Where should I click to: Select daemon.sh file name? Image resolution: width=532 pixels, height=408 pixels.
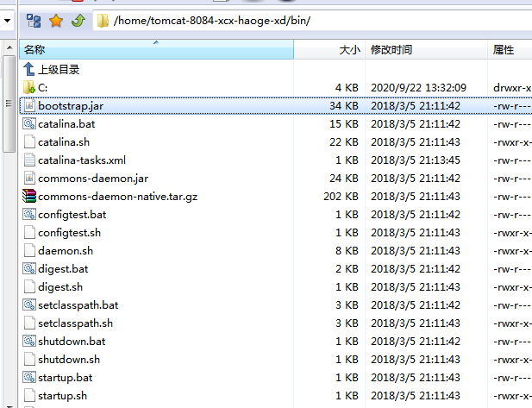click(x=66, y=250)
